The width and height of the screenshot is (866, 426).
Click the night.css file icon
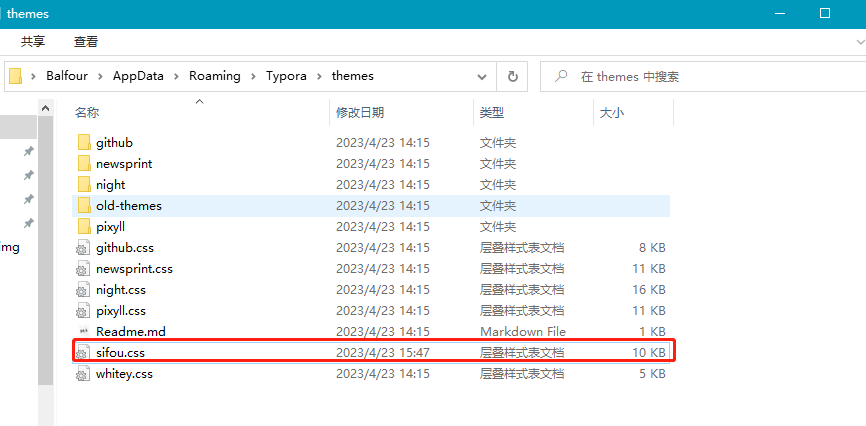coord(83,290)
